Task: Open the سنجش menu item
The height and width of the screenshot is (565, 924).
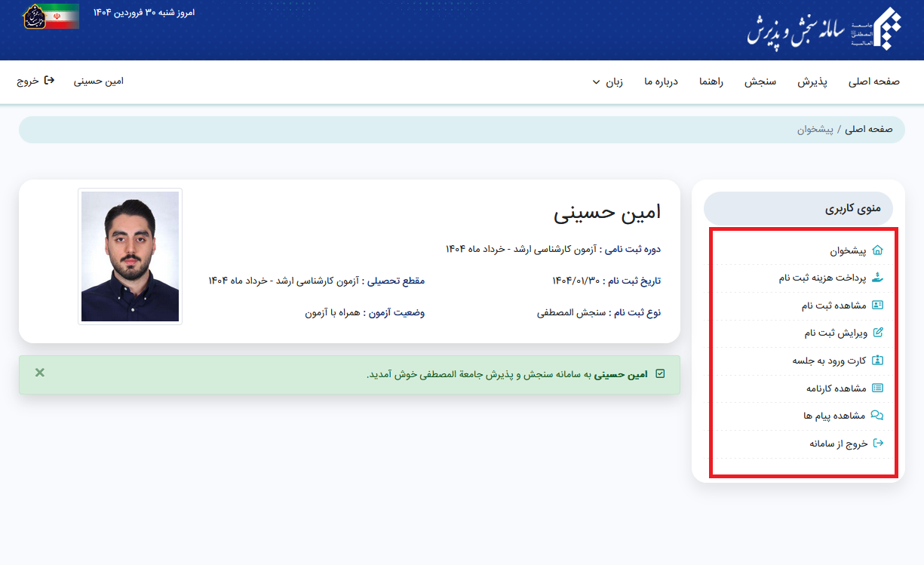Action: tap(760, 82)
